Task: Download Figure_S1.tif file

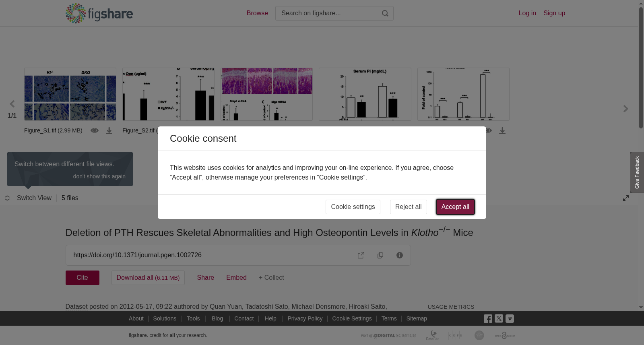Action: click(109, 131)
